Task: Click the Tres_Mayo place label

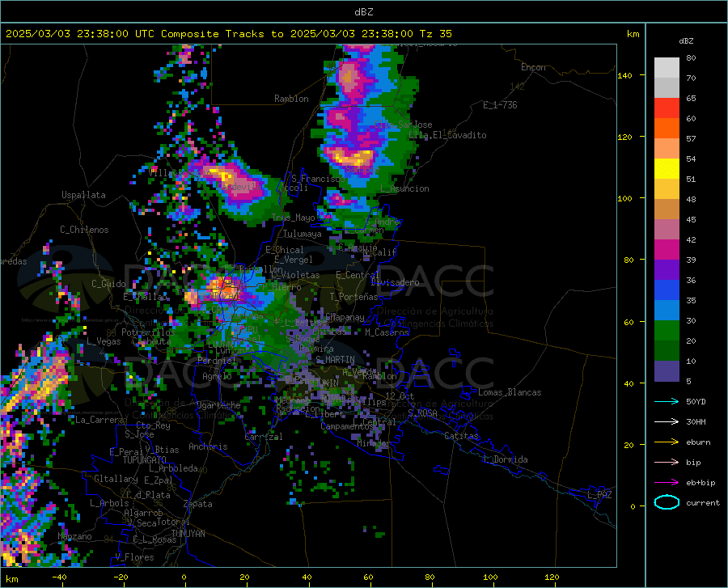Action: (294, 218)
